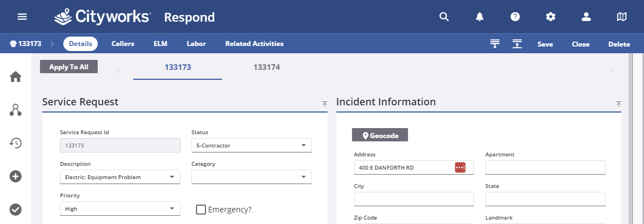Open the hamburger navigation menu
644x224 pixels.
pyautogui.click(x=22, y=17)
